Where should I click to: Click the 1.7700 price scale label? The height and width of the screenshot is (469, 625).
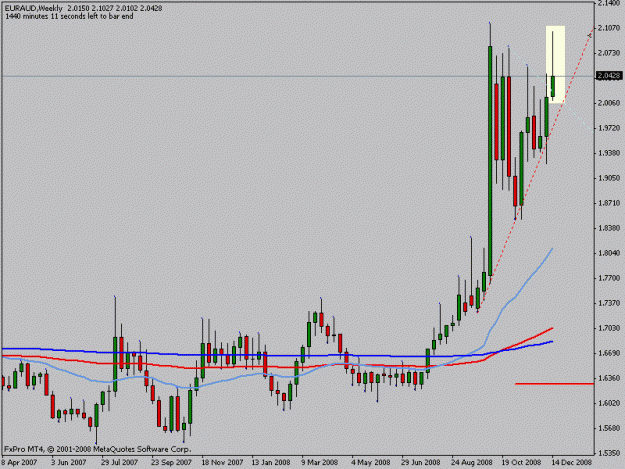coord(609,278)
